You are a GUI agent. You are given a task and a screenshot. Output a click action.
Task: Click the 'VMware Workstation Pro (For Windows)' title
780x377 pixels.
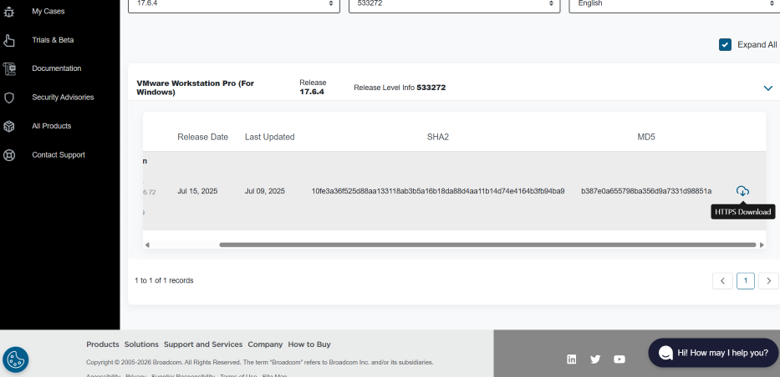195,88
